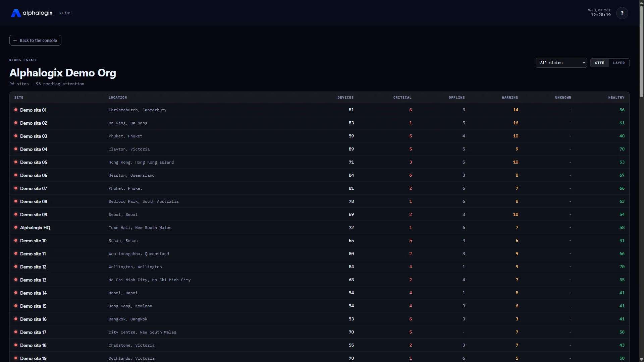Click the LOCATION column header
Screen dimensions: 644x362
(118, 98)
